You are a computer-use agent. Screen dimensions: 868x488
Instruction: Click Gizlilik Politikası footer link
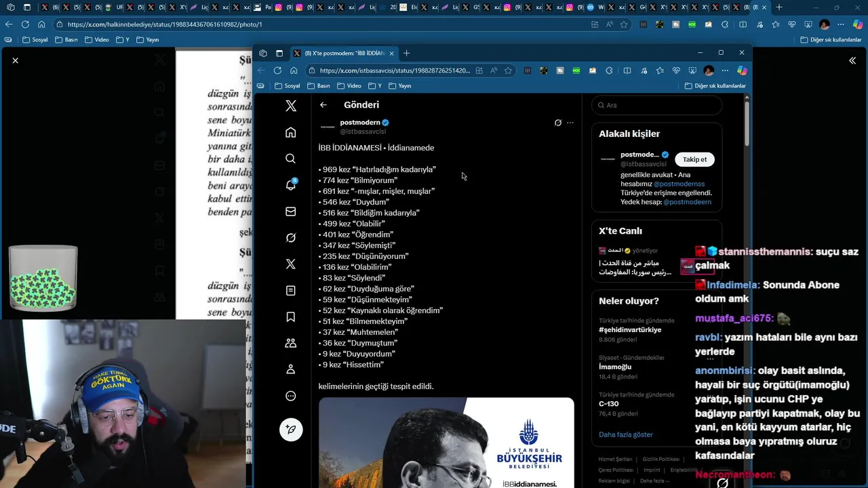661,460
